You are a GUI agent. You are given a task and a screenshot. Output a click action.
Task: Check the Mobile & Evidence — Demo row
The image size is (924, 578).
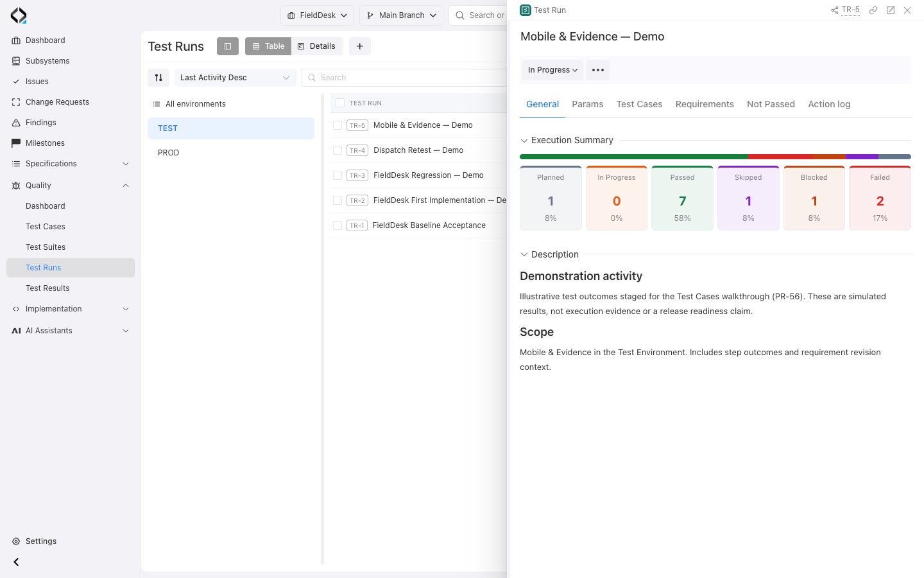pos(338,125)
